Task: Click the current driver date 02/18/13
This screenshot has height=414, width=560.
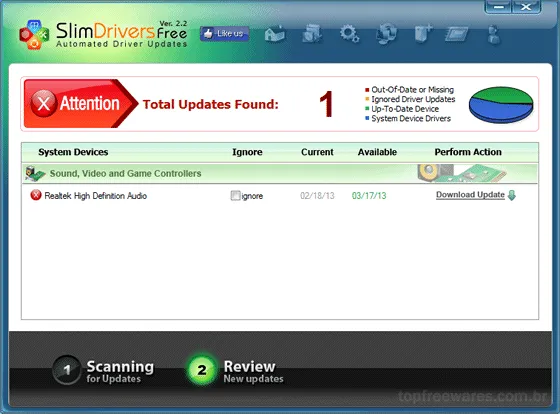Action: coord(317,196)
